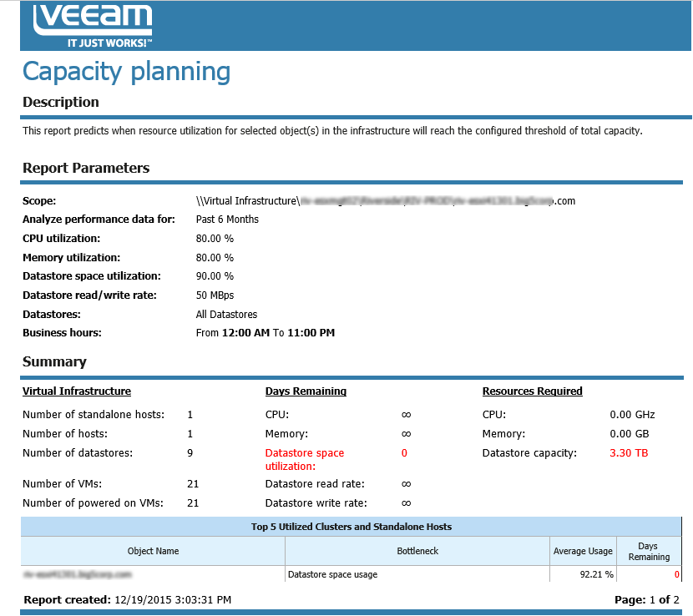
Task: Click the "Top 5 Utilized Clusters and Standalone Hosts" header
Action: [352, 527]
